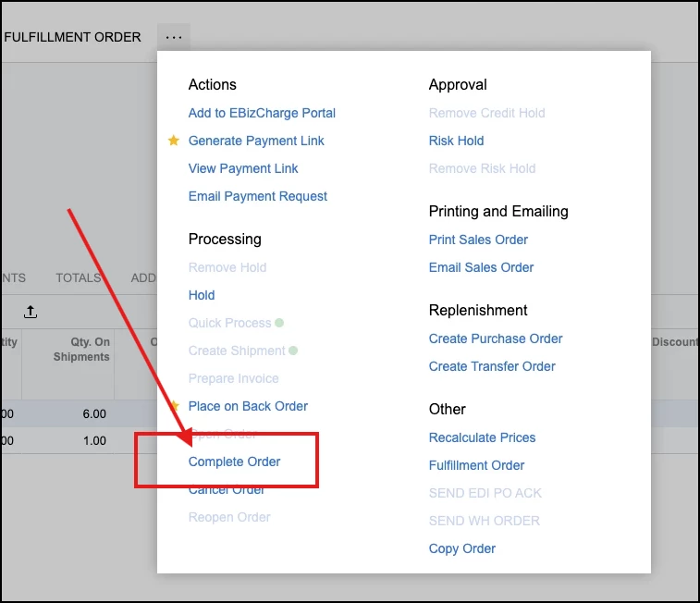Click the dimmed Reopen Order entry
Image resolution: width=700 pixels, height=603 pixels.
pos(229,517)
